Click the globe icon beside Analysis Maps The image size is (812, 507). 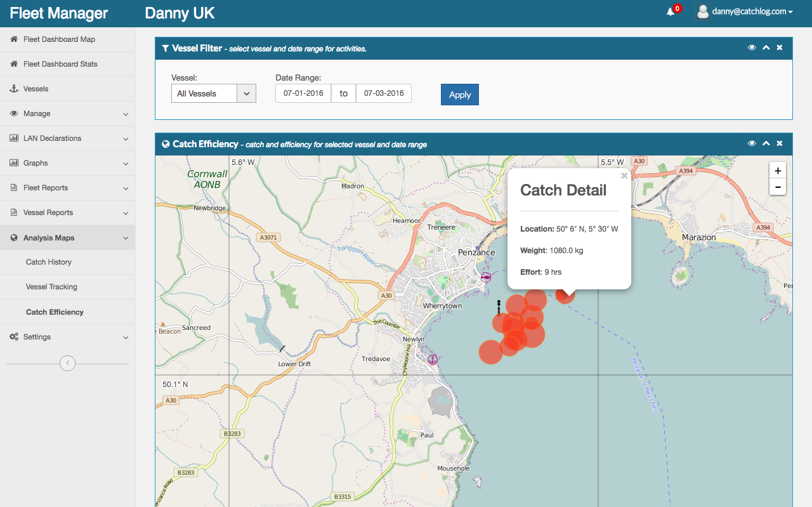[x=14, y=238]
